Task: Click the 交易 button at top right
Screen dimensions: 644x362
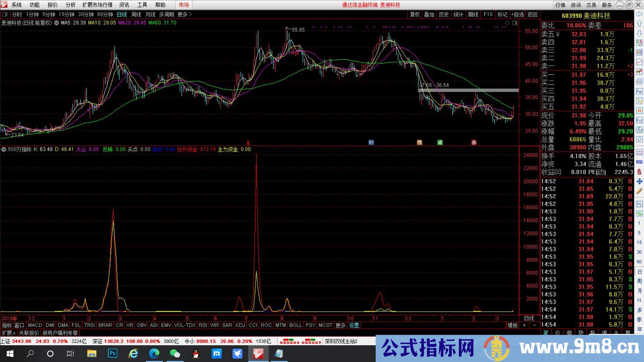Action: [591, 5]
